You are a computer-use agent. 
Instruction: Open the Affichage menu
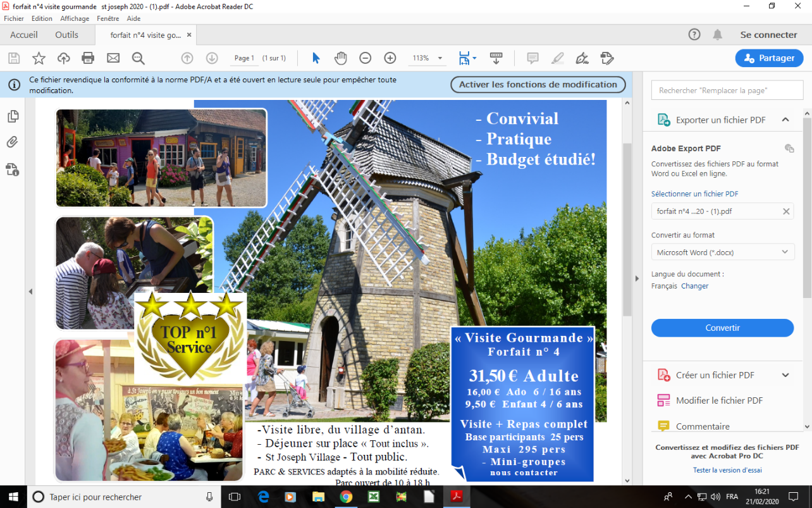pos(75,19)
